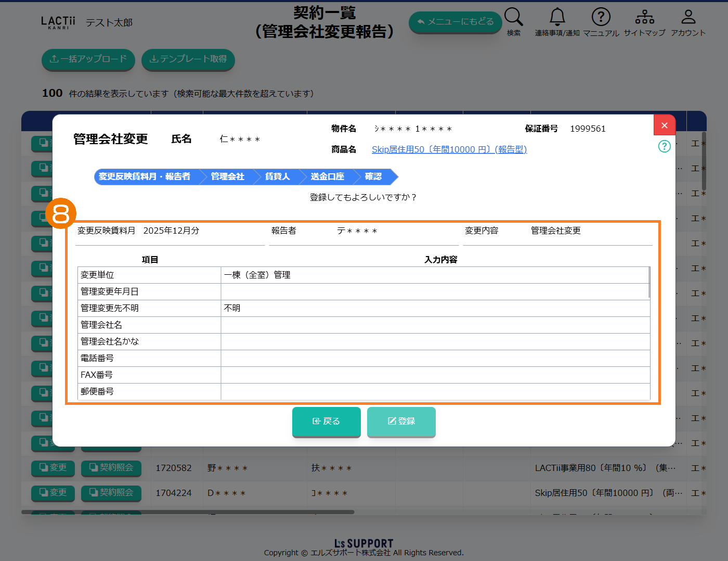This screenshot has height=561, width=728.
Task: Open the search magnifier icon
Action: 513,18
